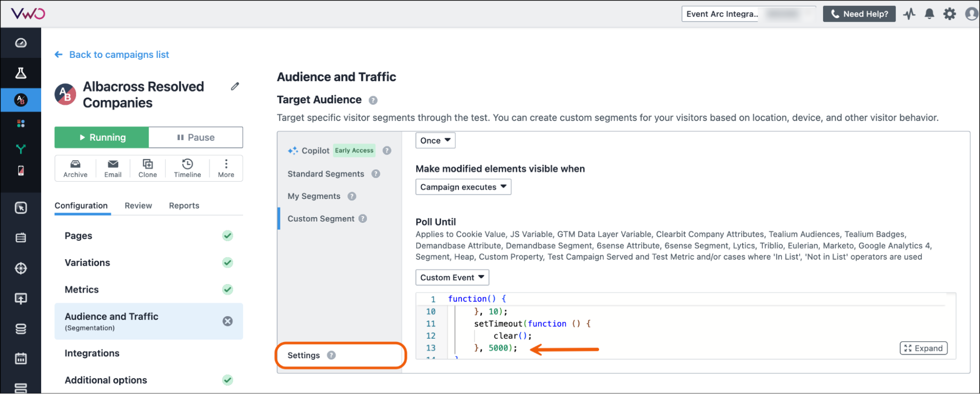Screen dimensions: 980x394
Task: Open the Event Arc Integra.. account selector
Action: click(x=749, y=14)
